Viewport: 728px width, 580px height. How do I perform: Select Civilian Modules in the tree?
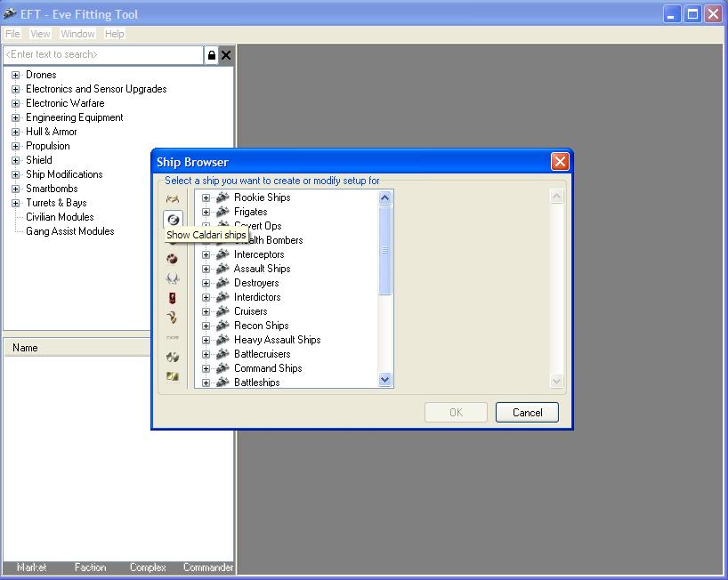60,217
